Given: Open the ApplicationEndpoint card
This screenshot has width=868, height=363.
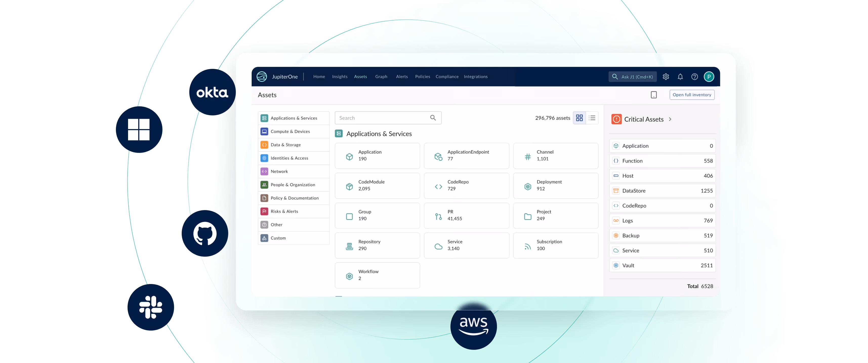Looking at the screenshot, I should point(466,156).
